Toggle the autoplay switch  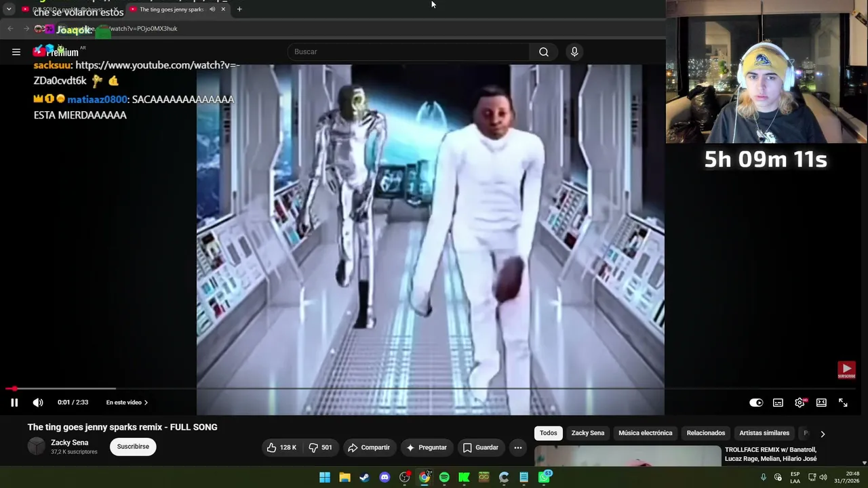(756, 403)
